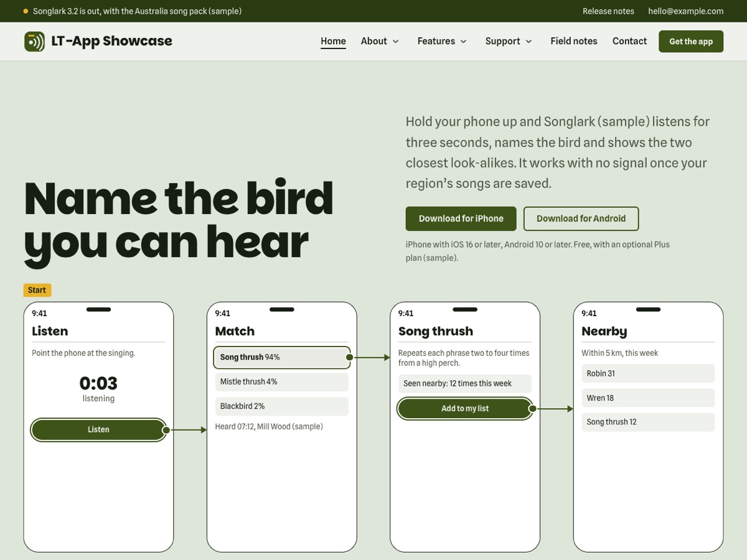This screenshot has height=560, width=747.
Task: Select the Mistle thrush 4% row
Action: tap(281, 381)
